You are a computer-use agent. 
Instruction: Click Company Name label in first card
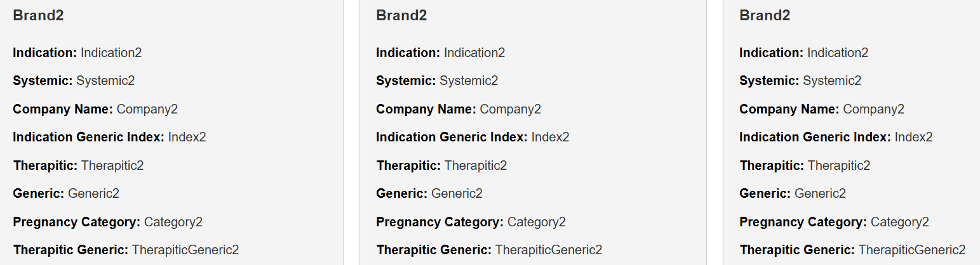tap(63, 109)
